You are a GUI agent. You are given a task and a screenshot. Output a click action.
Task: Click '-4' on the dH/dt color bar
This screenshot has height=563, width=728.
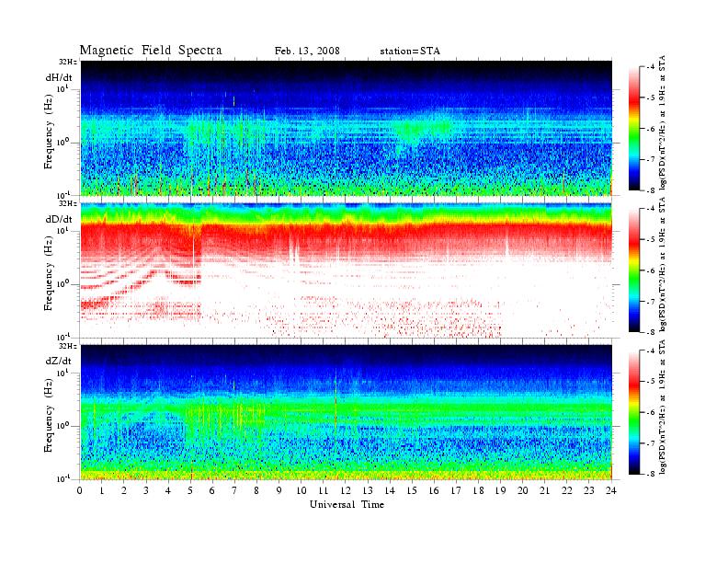pyautogui.click(x=651, y=67)
